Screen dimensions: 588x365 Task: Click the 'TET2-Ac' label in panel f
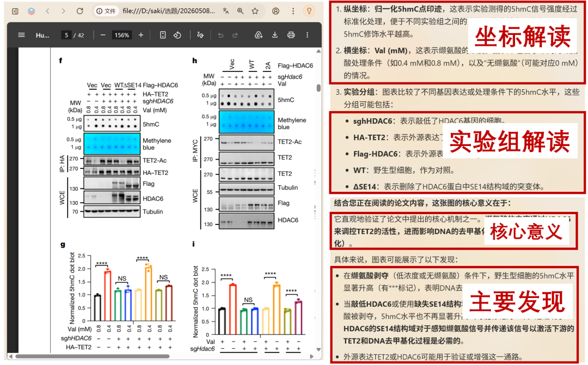coord(155,161)
